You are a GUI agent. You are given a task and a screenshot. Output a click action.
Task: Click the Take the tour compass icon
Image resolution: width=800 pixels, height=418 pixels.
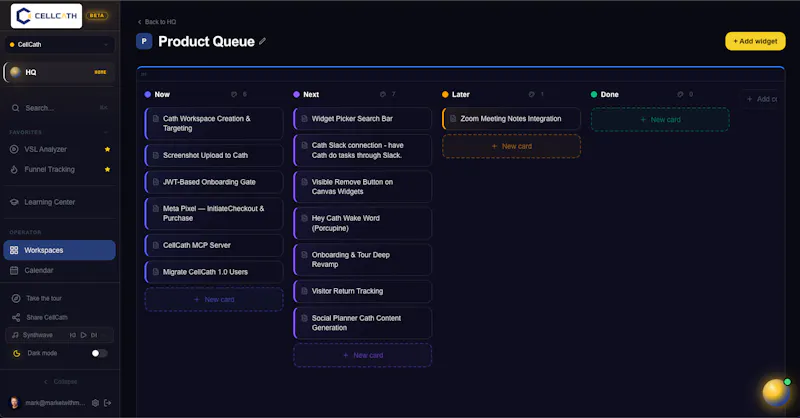pyautogui.click(x=16, y=298)
